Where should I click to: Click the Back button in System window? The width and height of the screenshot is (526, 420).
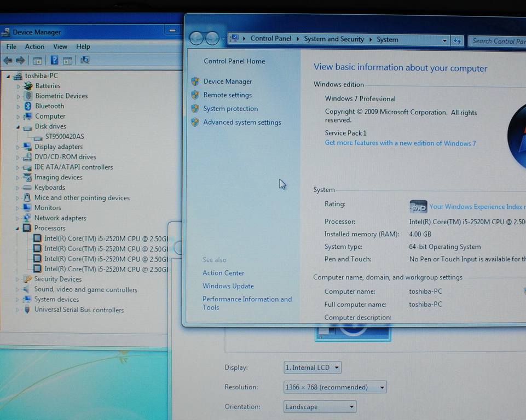pos(196,38)
